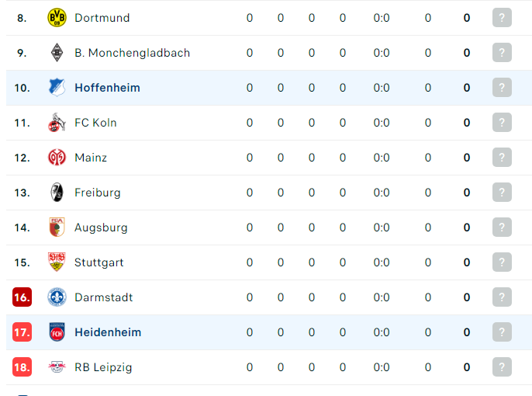Click the RB Leipzig bulls logo

pyautogui.click(x=57, y=367)
